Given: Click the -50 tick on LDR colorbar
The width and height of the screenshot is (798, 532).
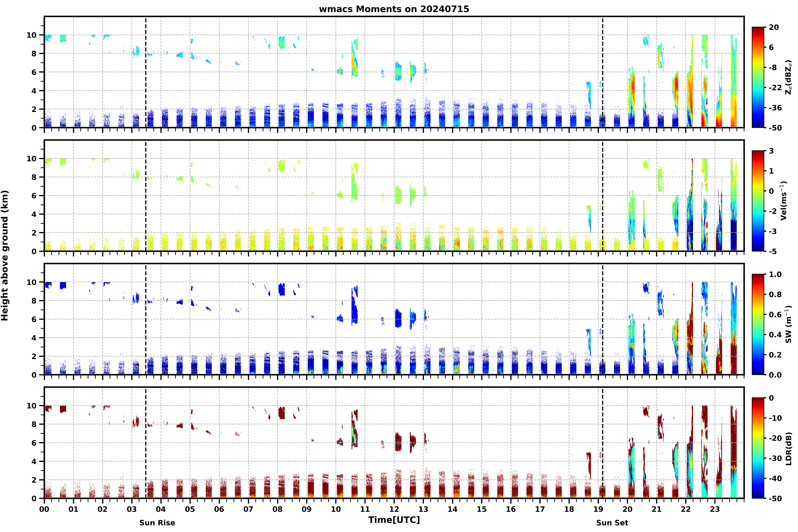Looking at the screenshot, I should coord(775,498).
